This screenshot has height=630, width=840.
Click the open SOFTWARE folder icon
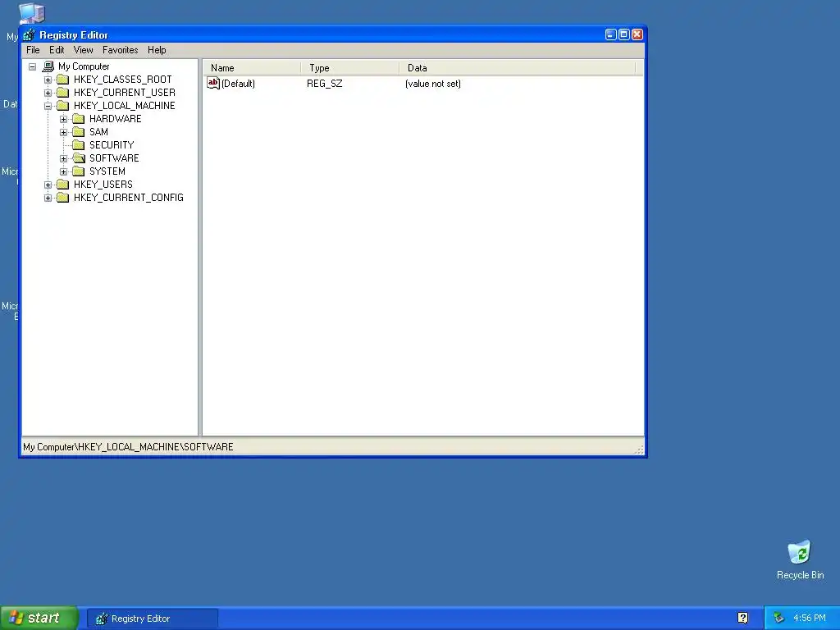click(79, 158)
